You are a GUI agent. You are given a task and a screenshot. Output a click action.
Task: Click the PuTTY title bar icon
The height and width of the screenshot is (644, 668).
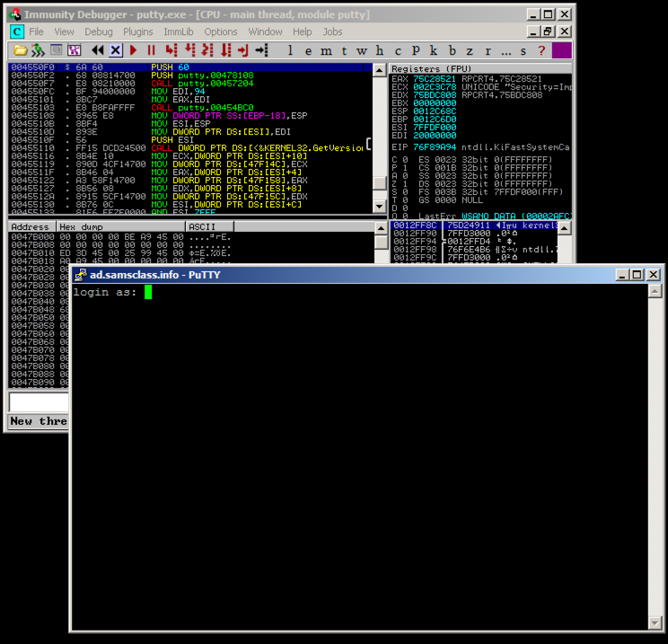click(x=80, y=275)
